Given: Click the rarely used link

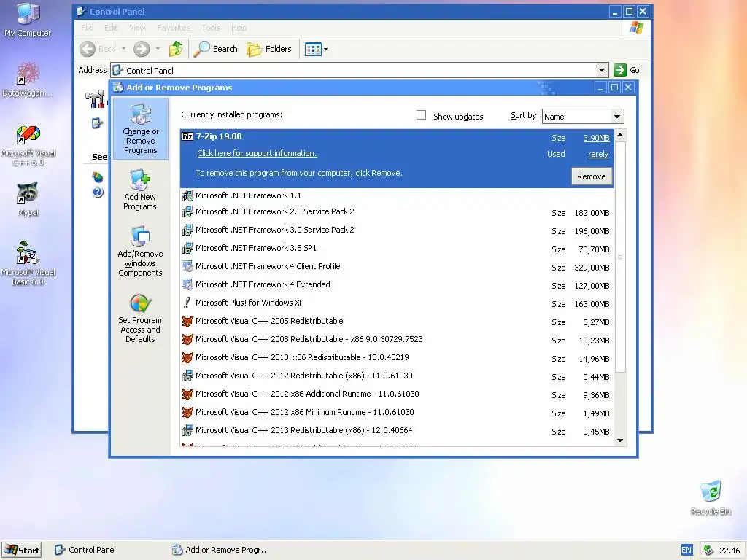Looking at the screenshot, I should 598,155.
